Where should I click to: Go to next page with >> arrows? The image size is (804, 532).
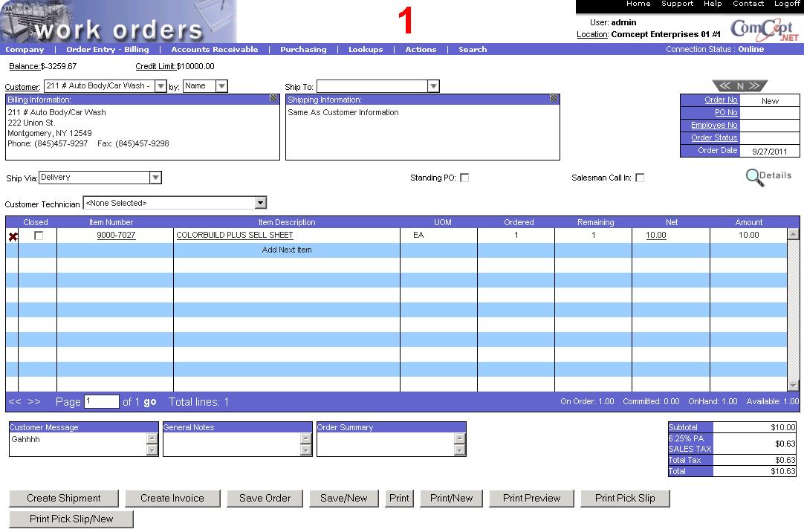click(x=34, y=402)
